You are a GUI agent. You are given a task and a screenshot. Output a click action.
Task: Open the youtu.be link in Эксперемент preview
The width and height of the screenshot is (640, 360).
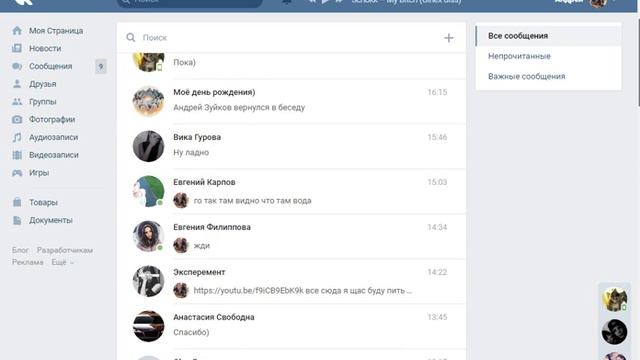tap(249, 291)
